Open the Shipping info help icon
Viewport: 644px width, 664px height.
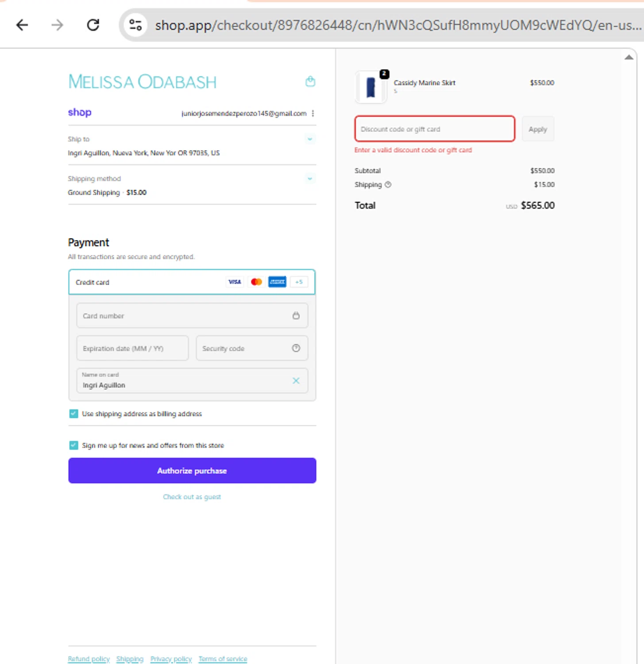[388, 185]
